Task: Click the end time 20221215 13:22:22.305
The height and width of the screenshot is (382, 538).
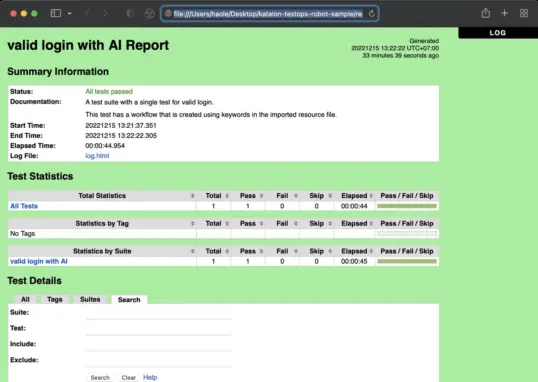Action: (121, 136)
